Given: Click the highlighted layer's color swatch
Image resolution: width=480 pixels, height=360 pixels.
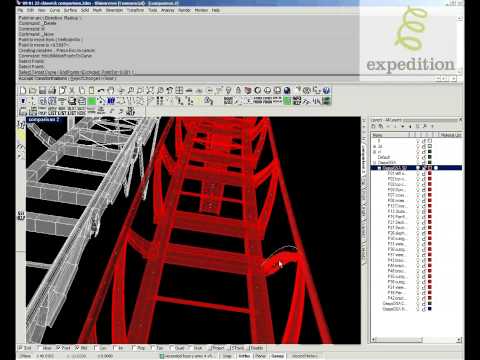Looking at the screenshot, I should click(x=430, y=168).
